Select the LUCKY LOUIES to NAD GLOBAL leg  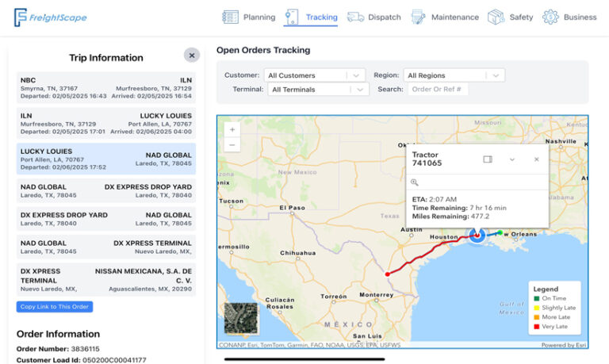point(106,159)
